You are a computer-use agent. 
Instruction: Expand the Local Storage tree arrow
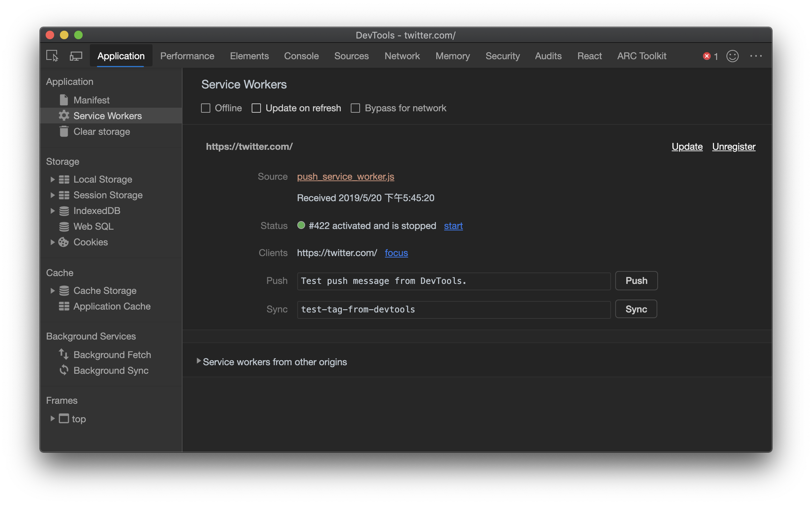coord(52,179)
